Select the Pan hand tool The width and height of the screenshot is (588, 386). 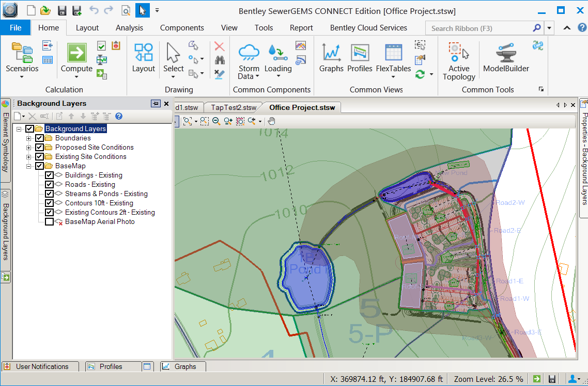pos(272,121)
